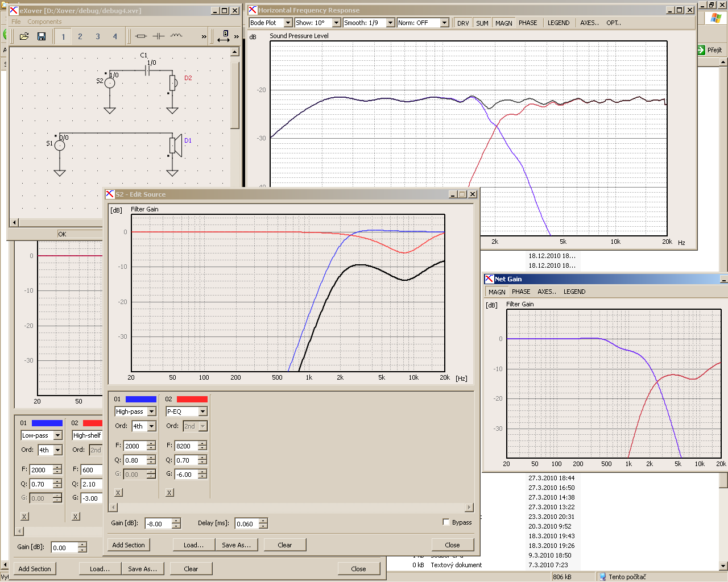Toggle PHASE in the Net Gain window
Viewport: 728px width, 582px height.
pyautogui.click(x=521, y=292)
